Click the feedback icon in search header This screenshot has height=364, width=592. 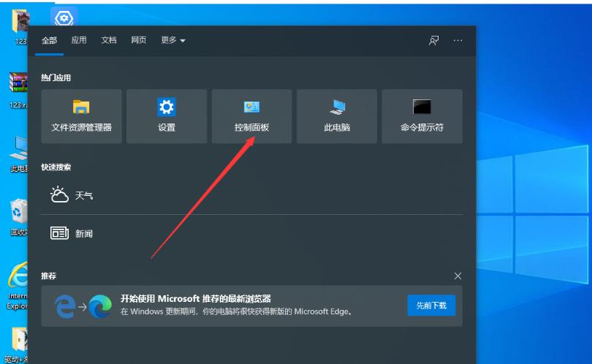433,40
